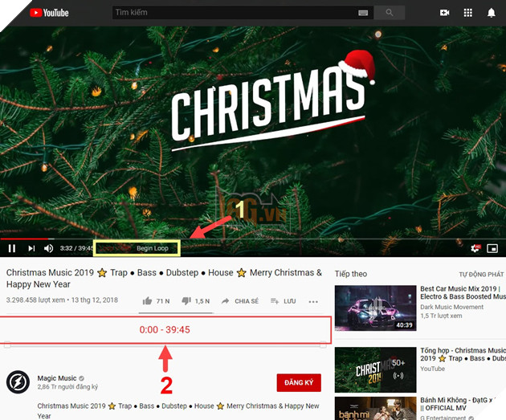The width and height of the screenshot is (506, 420).
Task: Skip to the next video
Action: pos(31,248)
